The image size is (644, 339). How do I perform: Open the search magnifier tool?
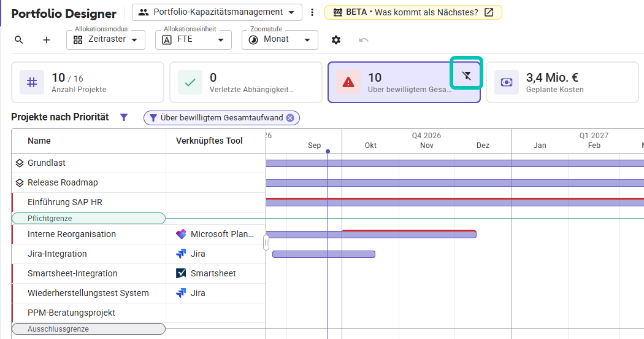tap(19, 40)
